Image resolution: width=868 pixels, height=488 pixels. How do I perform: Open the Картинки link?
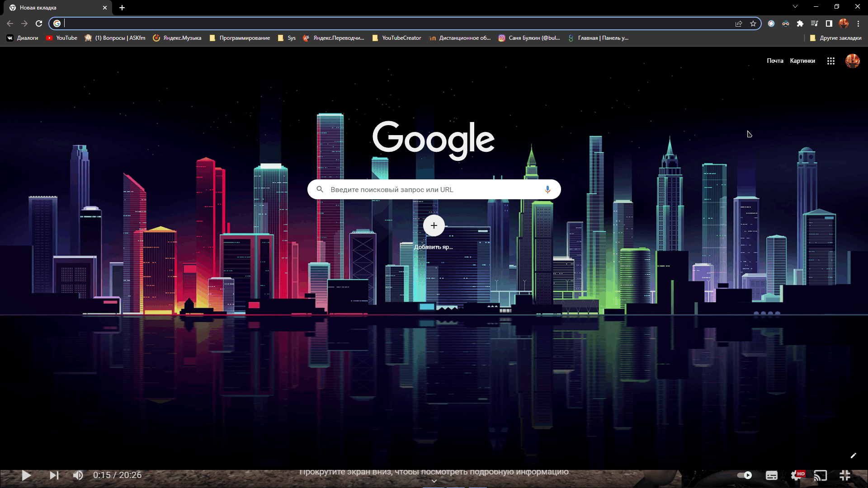(x=802, y=61)
